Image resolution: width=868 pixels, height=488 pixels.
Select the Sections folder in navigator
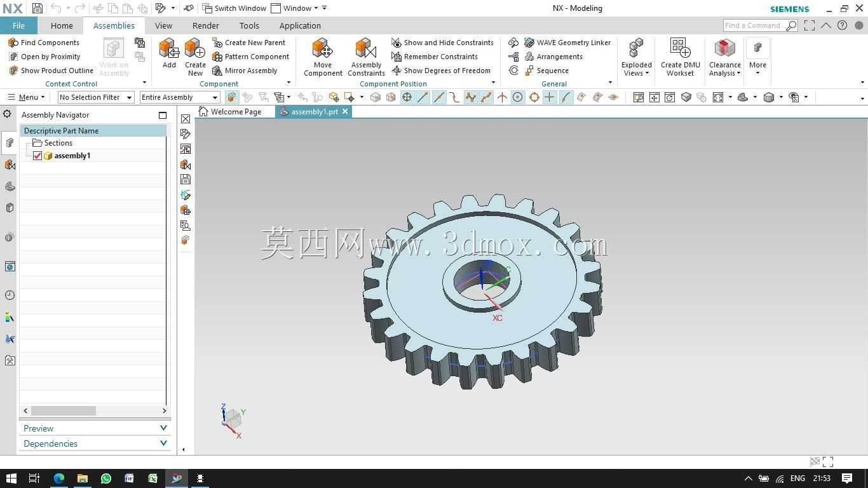click(52, 143)
